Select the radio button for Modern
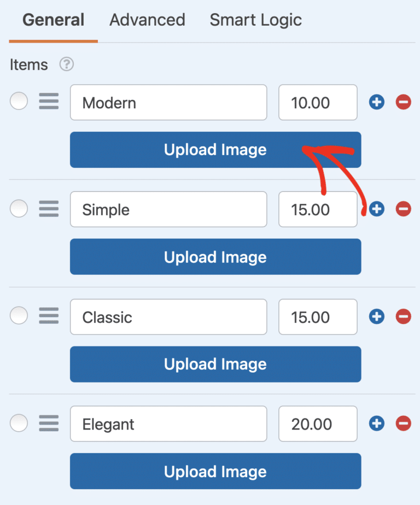 point(19,101)
